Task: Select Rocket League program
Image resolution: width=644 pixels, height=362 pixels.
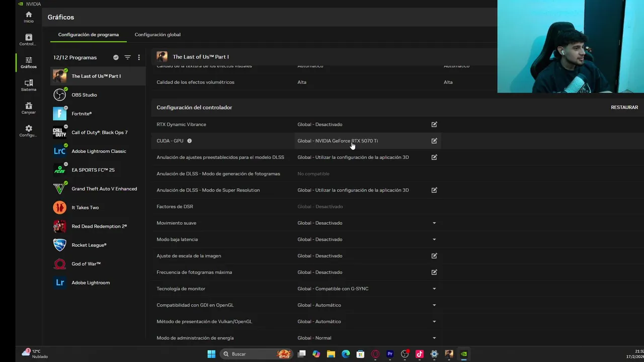Action: [98, 245]
